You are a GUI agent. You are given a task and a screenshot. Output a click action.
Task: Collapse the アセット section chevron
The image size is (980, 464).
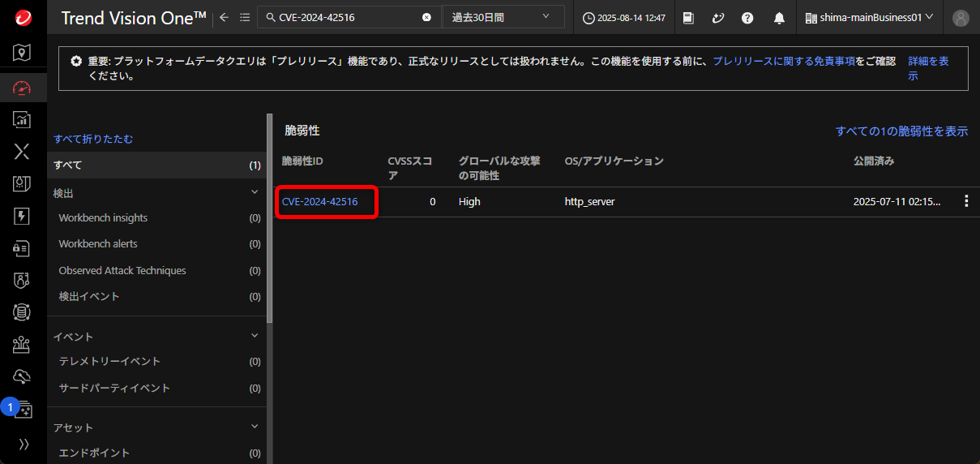[x=255, y=427]
